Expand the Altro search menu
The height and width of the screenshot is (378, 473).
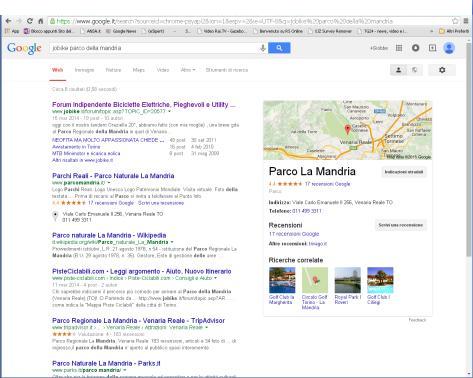tap(188, 70)
